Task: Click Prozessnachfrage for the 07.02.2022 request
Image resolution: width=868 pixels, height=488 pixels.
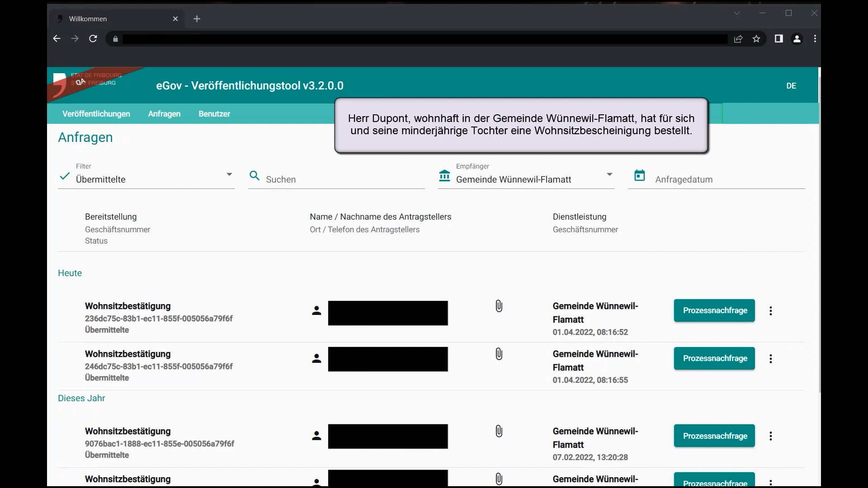Action: click(x=714, y=436)
